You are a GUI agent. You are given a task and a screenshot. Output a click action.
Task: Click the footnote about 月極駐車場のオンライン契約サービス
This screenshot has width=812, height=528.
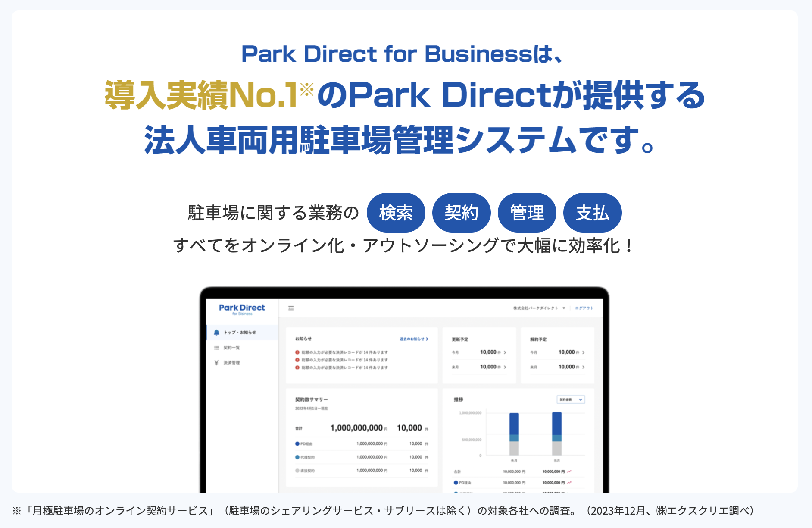tap(384, 511)
